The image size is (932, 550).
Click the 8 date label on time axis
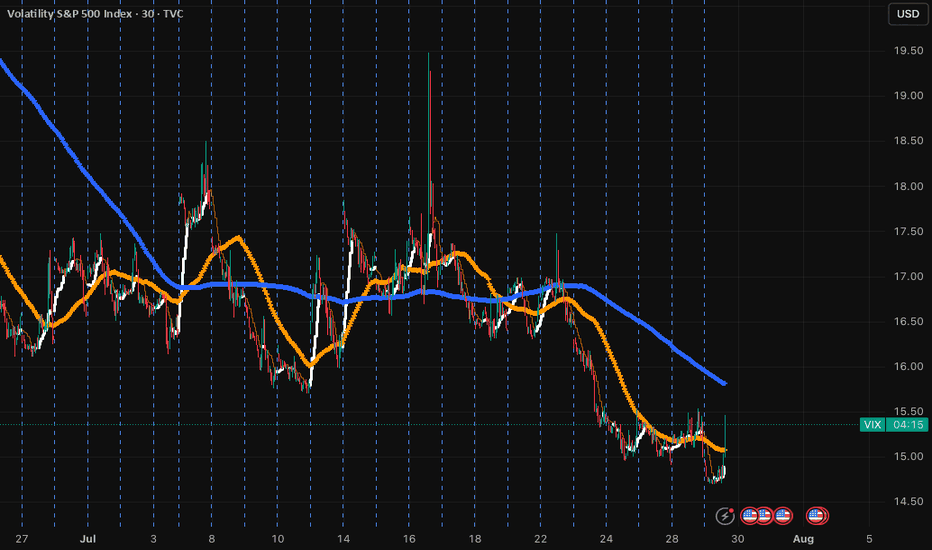coord(212,539)
